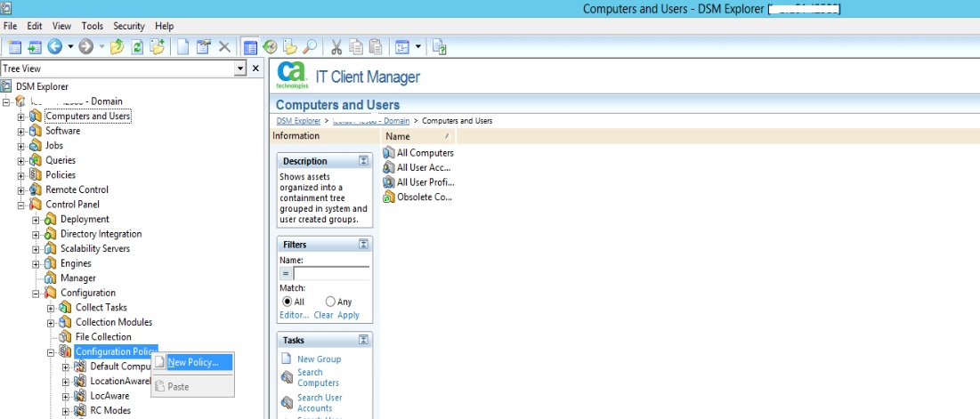Viewport: 980px width, 419px height.
Task: Click the Clear filter link
Action: 323,315
